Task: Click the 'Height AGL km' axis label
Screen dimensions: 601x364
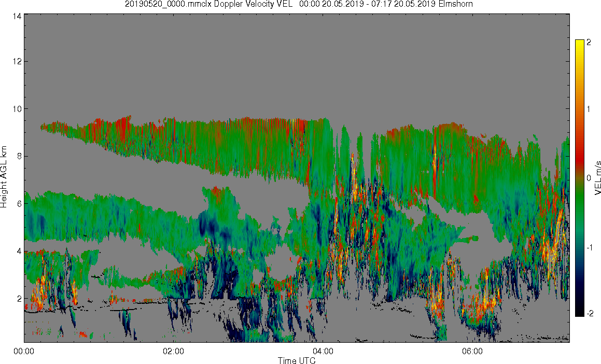Action: (x=4, y=177)
